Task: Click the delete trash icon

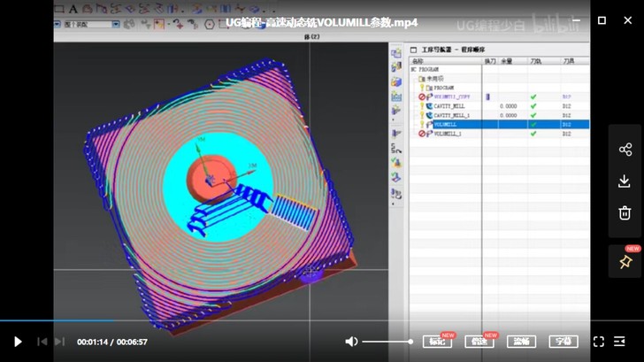Action: click(625, 212)
